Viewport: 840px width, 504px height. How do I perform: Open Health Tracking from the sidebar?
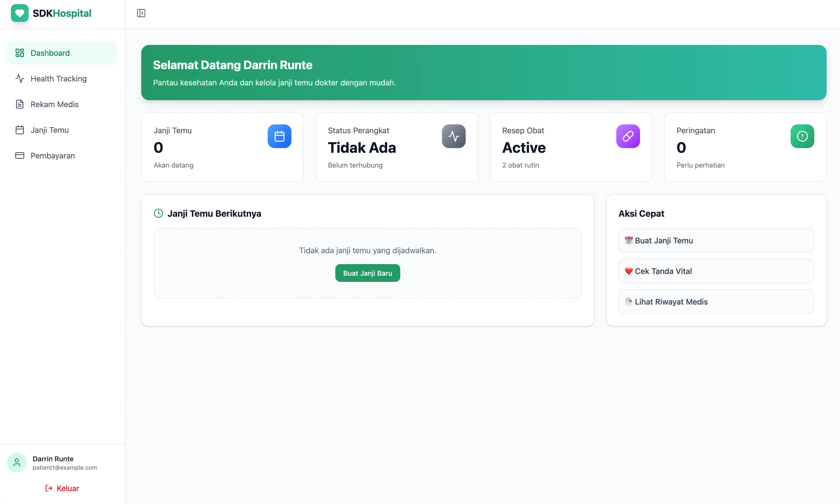[x=58, y=78]
